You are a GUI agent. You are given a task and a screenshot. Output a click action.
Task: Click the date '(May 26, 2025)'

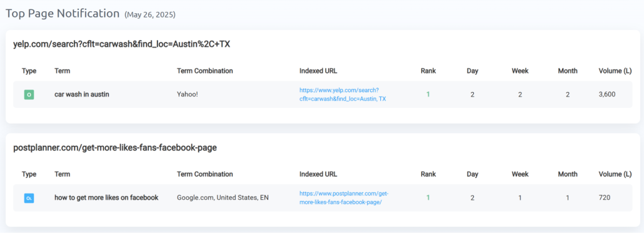point(150,15)
